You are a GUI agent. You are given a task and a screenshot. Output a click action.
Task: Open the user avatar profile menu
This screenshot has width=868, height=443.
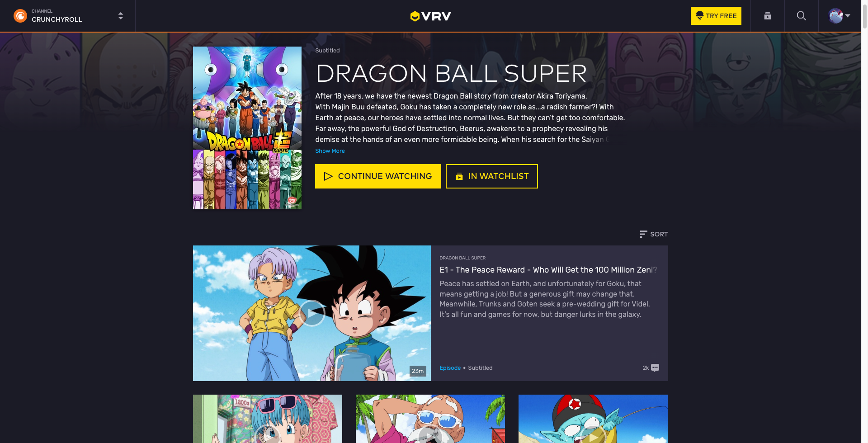(x=839, y=16)
